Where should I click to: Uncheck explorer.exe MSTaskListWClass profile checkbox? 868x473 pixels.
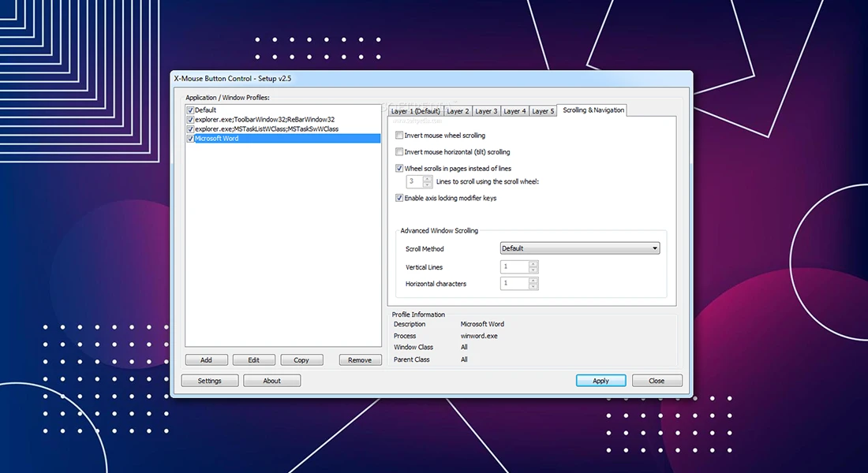point(190,129)
